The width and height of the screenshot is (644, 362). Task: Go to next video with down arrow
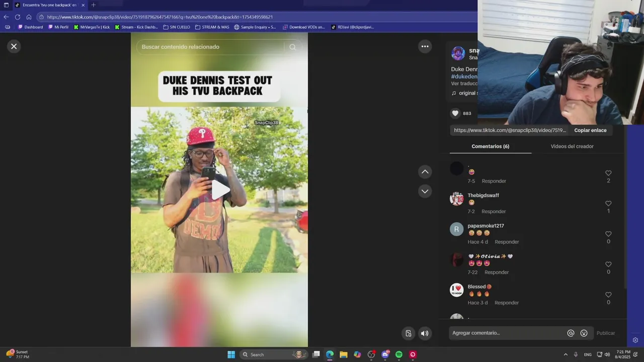tap(425, 191)
